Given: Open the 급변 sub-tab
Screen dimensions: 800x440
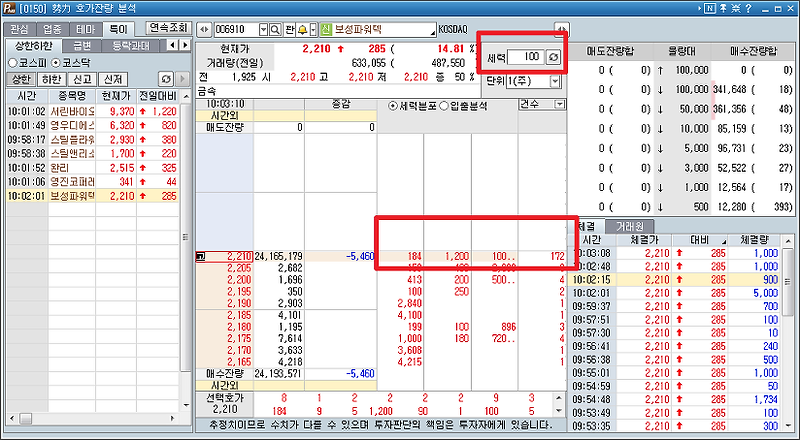Looking at the screenshot, I should 82,45.
